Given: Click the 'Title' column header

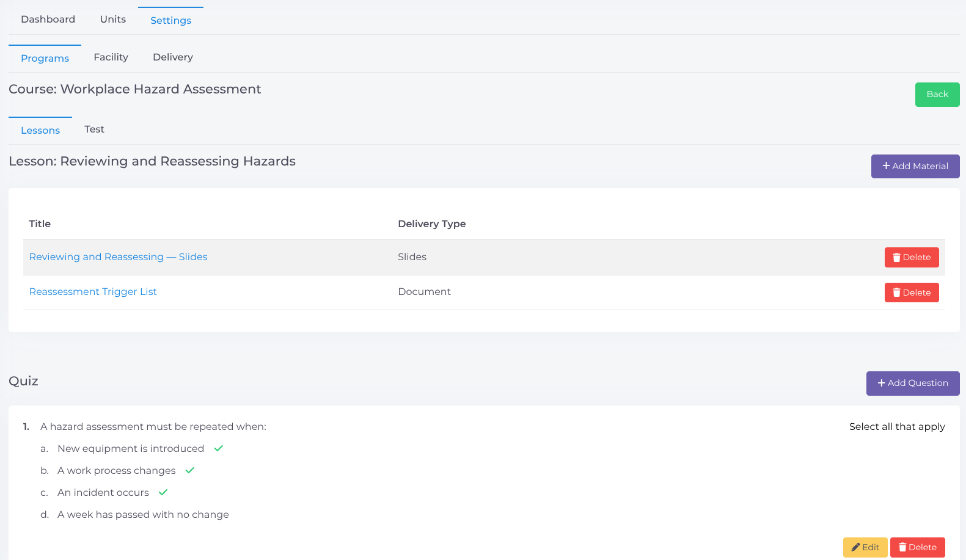Looking at the screenshot, I should pyautogui.click(x=40, y=224).
